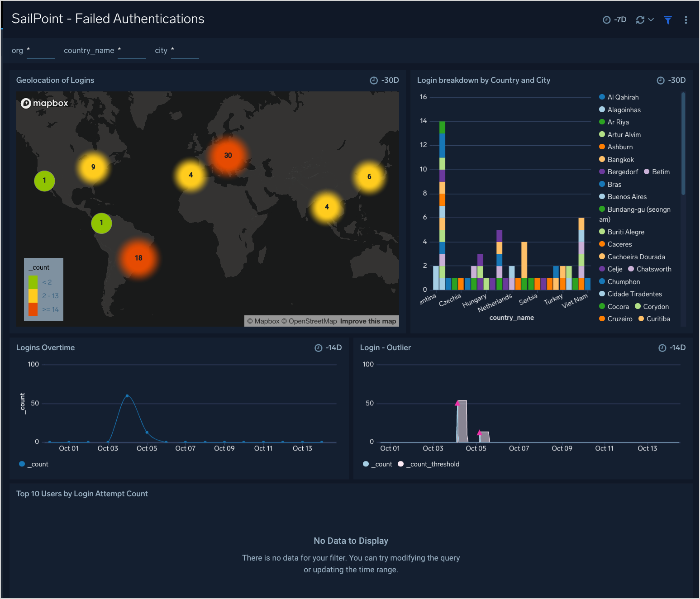Click the red 30 cluster on map
Screen dimensions: 700x599
(x=228, y=156)
